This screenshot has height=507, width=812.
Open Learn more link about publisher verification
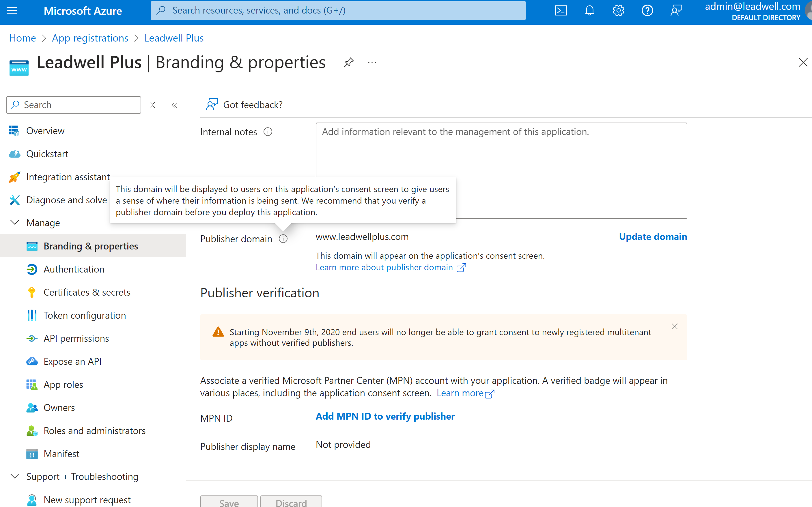(x=465, y=393)
